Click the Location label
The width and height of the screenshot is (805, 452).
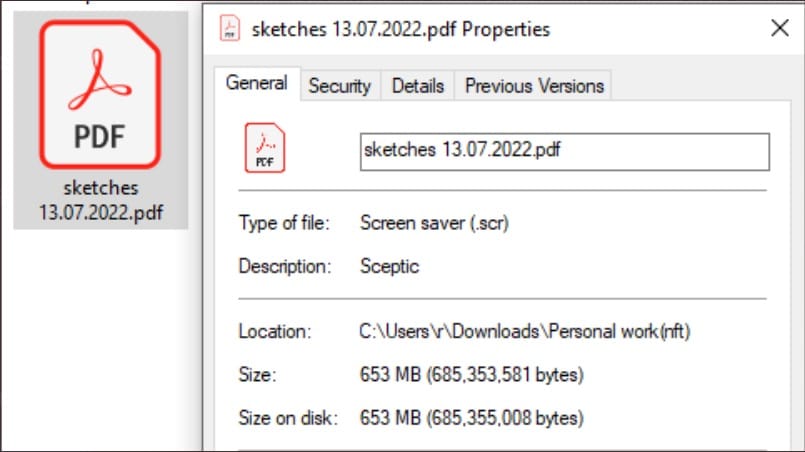click(275, 331)
